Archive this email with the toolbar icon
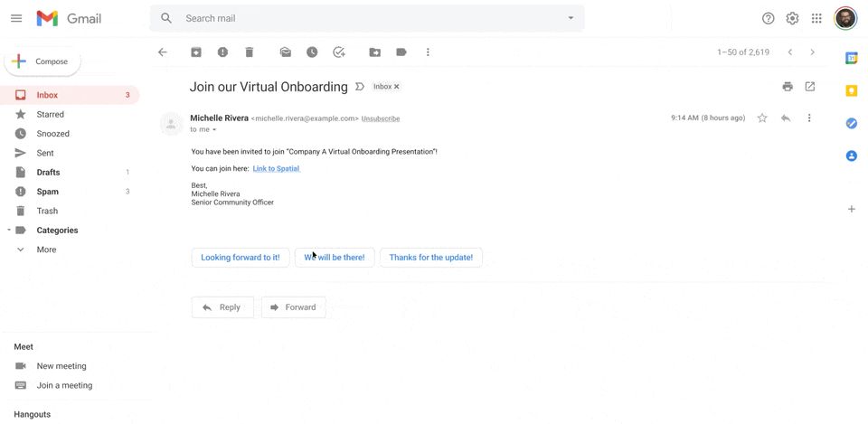Screen dimensions: 868x424 pos(196,52)
